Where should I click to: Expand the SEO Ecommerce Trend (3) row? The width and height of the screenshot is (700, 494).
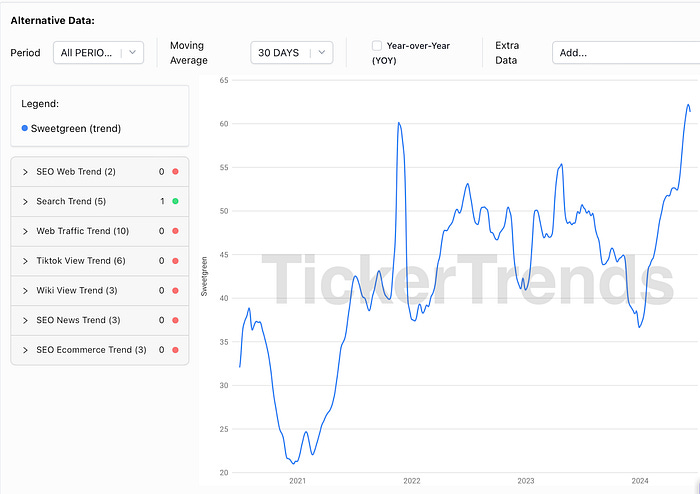pyautogui.click(x=100, y=350)
